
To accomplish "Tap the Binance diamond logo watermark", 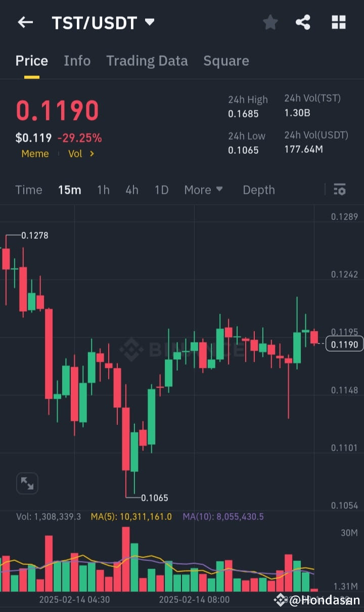I will pyautogui.click(x=132, y=348).
